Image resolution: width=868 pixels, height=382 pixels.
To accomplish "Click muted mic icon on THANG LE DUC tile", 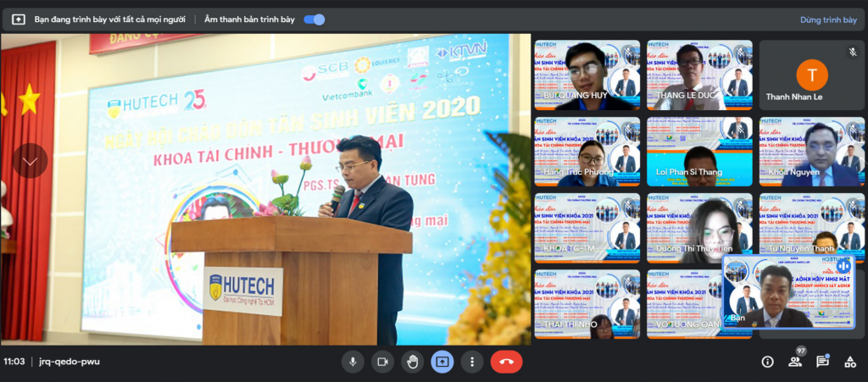I will 740,52.
